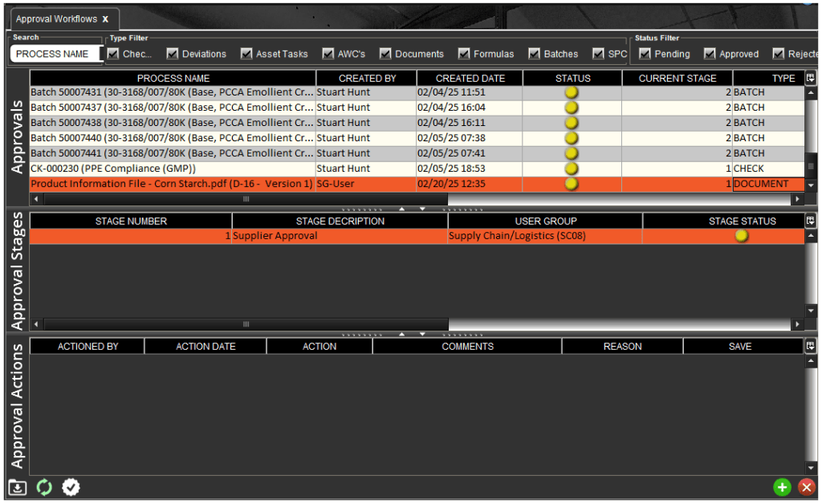Click the export/download icon at bottom left

[17, 487]
